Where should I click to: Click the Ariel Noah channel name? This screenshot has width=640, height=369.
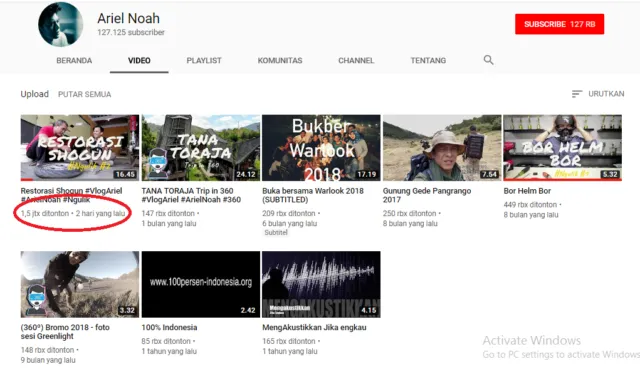tap(128, 18)
